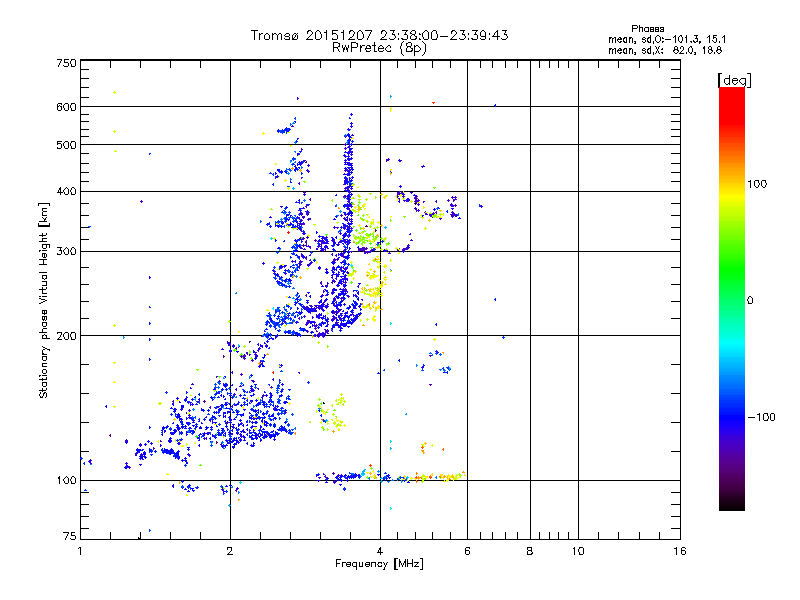Click the colorbar label '-100'
Screen dimensions: 800x600
point(762,417)
